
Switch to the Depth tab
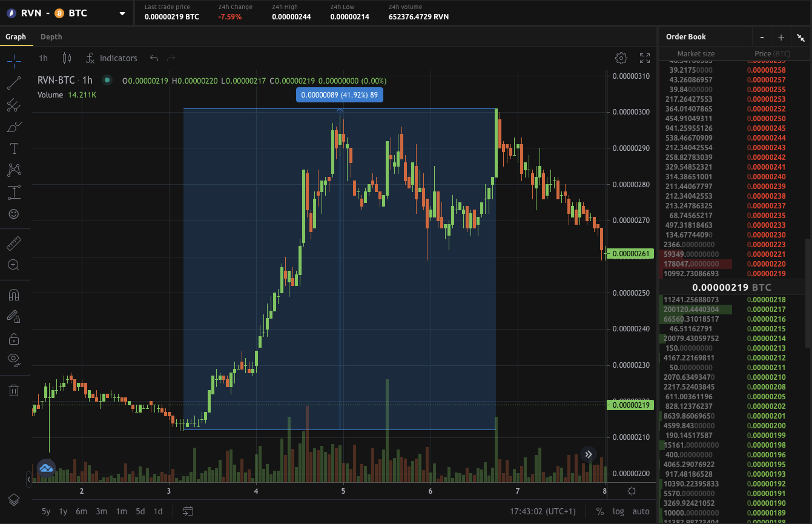pos(51,36)
